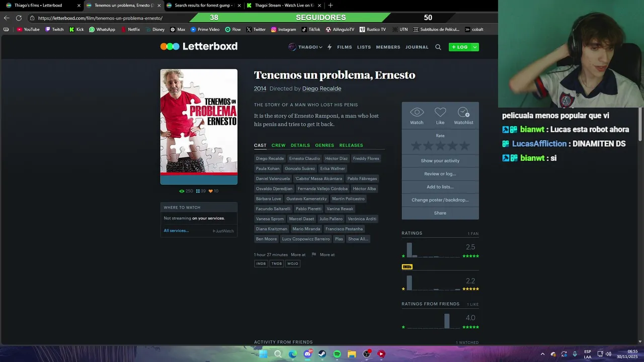The image size is (644, 362).
Task: Open Instagram bookmark
Action: tap(283, 29)
